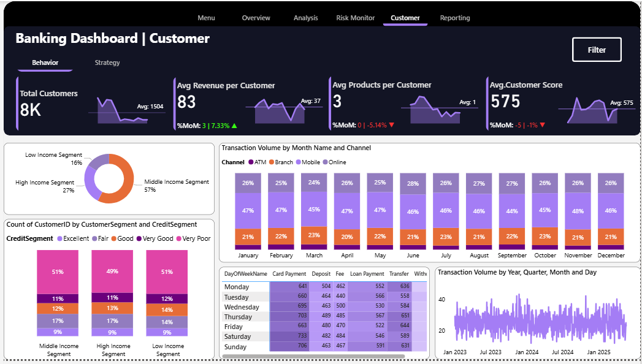Click red down arrow in Avg Products card

(x=391, y=126)
